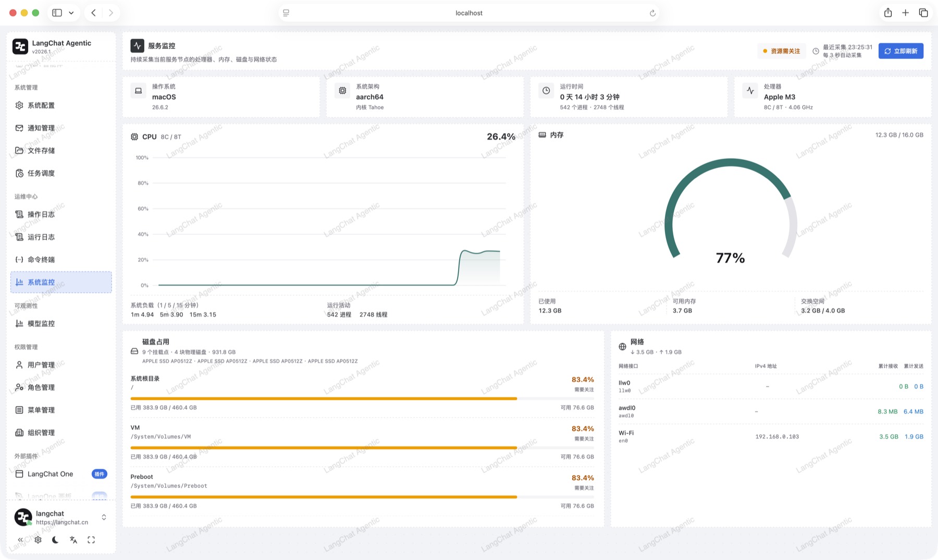Click the 模型监控 chart icon
Image resolution: width=938 pixels, height=560 pixels.
pos(19,323)
